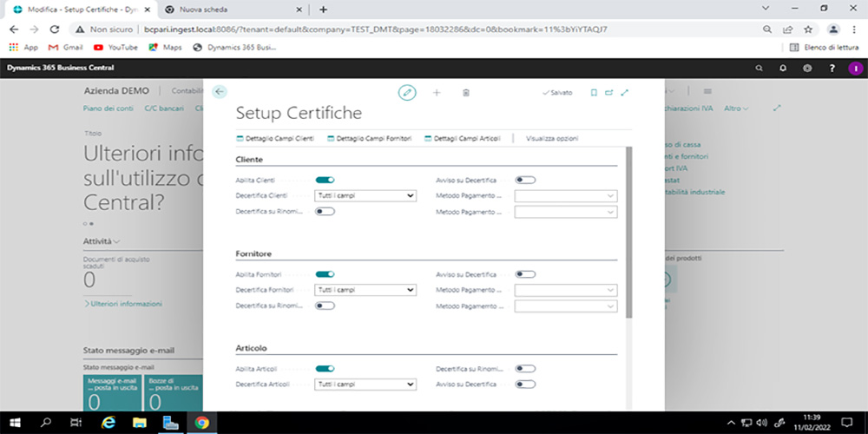Open page in new window icon
The image size is (868, 434).
[x=608, y=92]
